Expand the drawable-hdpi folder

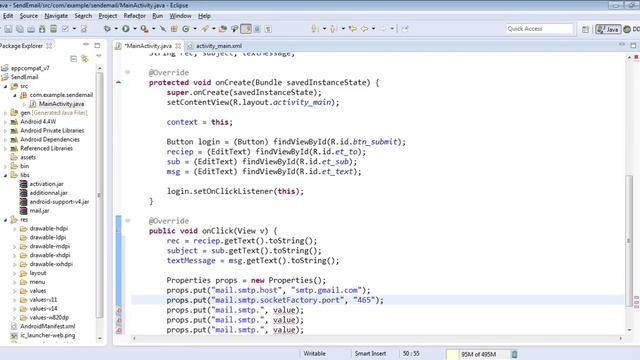(x=15, y=229)
